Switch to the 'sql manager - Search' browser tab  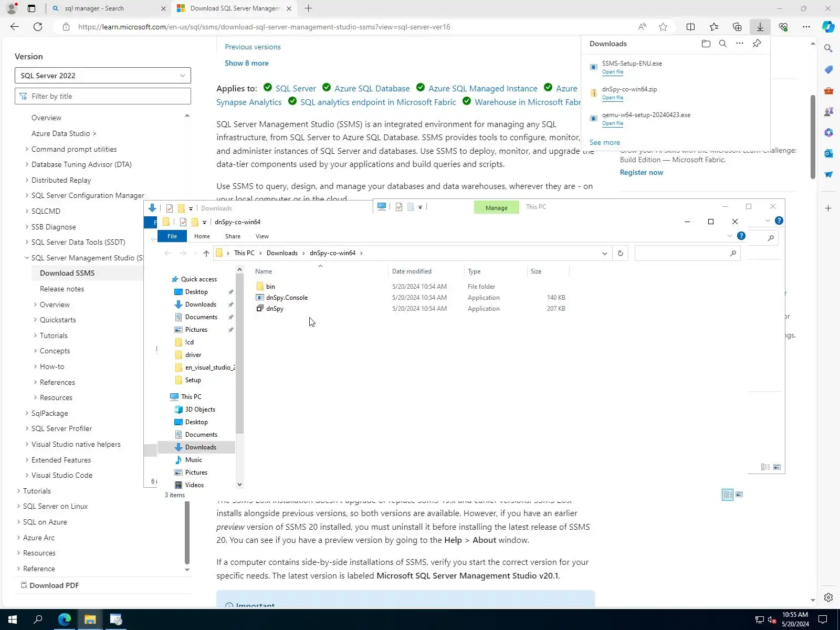(x=109, y=8)
